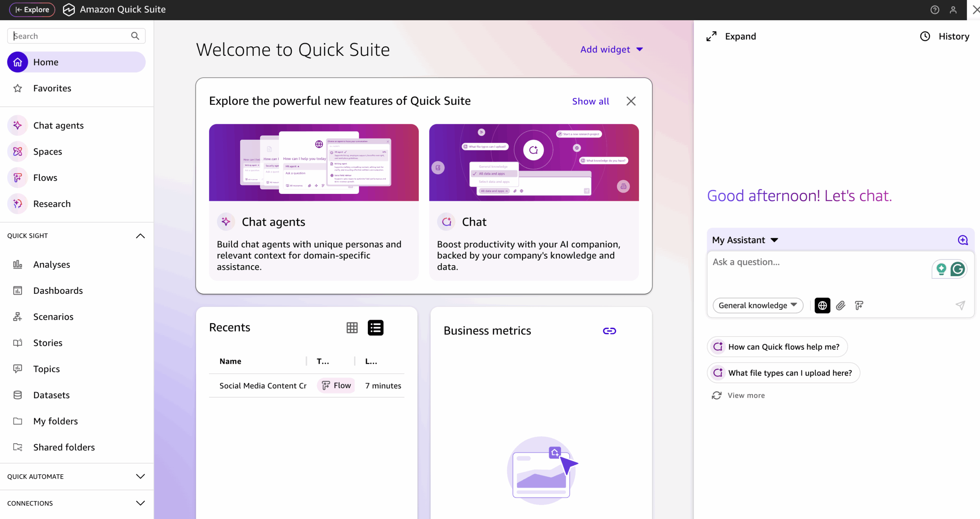The height and width of the screenshot is (519, 980).
Task: Start a new chat with plus bubble icon
Action: [962, 240]
